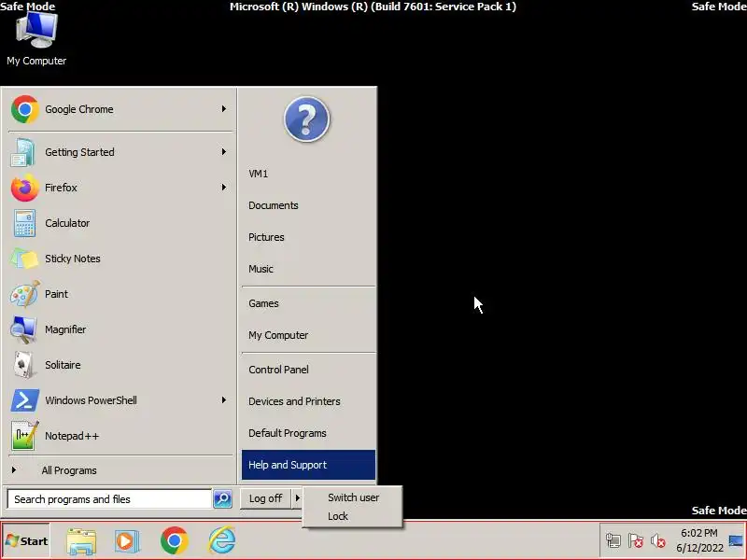
Task: Click the Start button
Action: tap(26, 541)
